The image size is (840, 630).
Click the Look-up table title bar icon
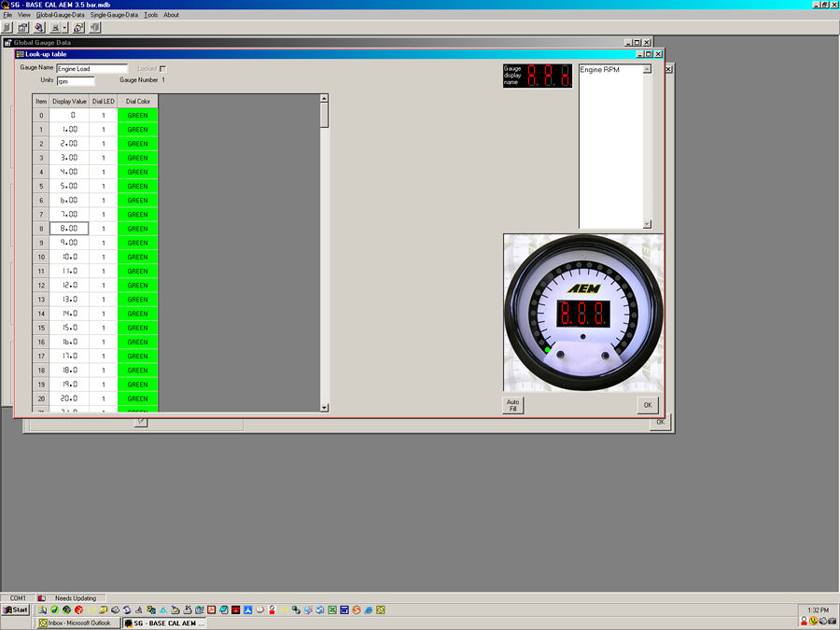(20, 54)
